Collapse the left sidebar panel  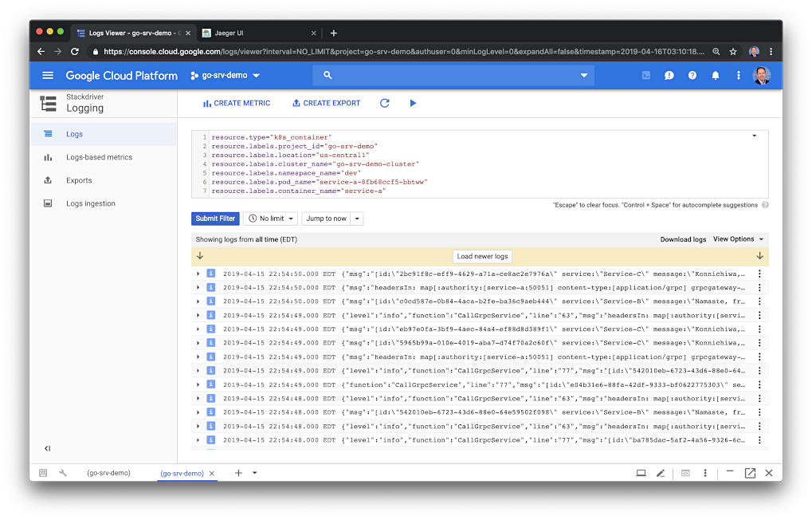pyautogui.click(x=47, y=449)
